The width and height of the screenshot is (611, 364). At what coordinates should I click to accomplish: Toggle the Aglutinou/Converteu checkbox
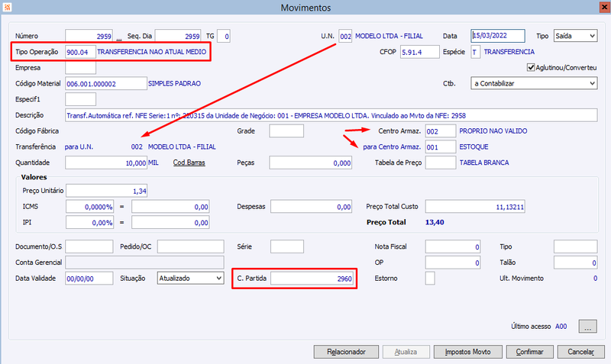pos(531,67)
